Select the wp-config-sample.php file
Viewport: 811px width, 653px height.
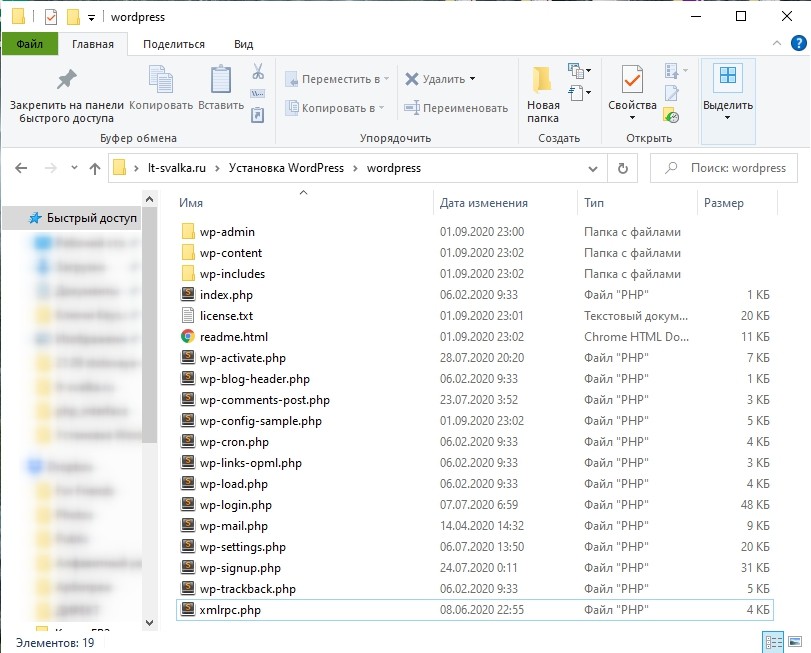click(x=475, y=421)
